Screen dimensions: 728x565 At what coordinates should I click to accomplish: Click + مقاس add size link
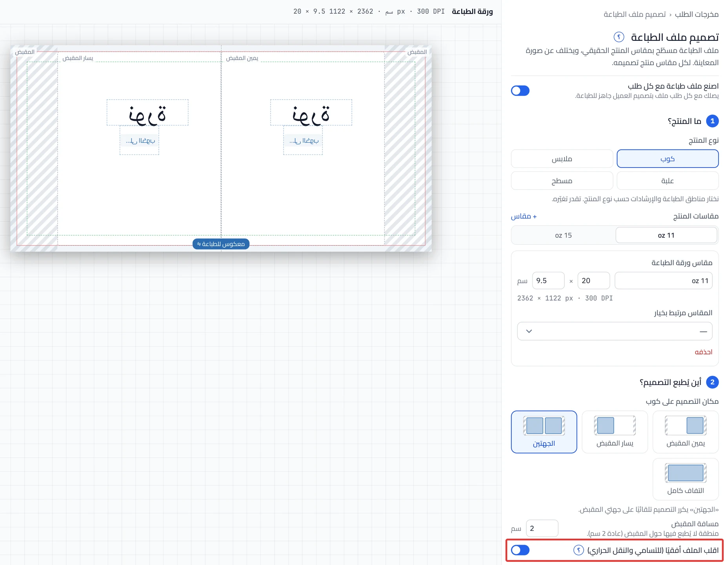[524, 216]
